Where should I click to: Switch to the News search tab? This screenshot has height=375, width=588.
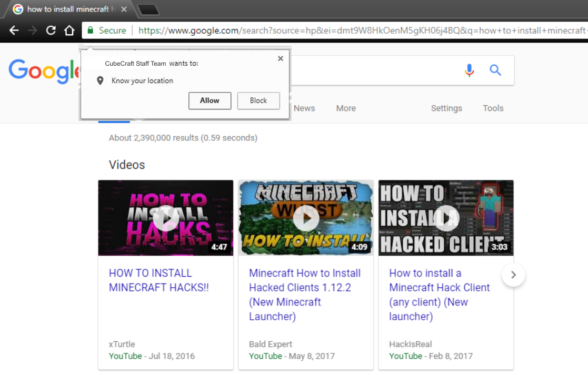(304, 108)
